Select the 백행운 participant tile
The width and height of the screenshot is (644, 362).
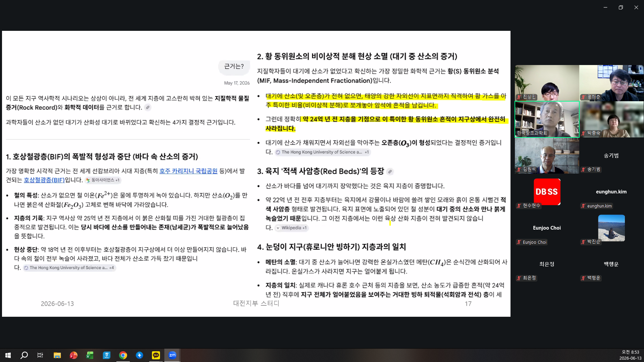pyautogui.click(x=611, y=264)
